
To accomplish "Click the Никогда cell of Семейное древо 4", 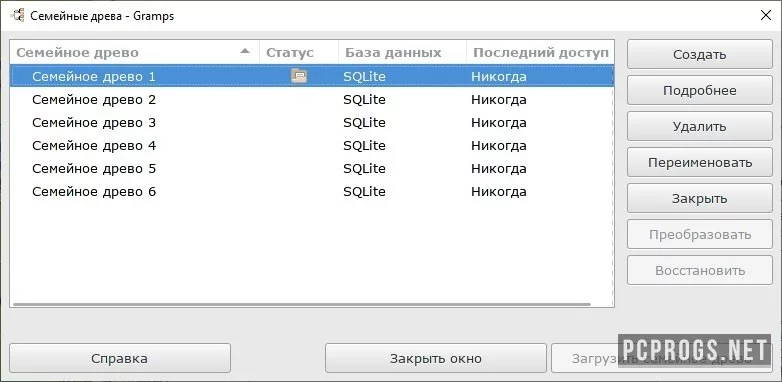I will coord(499,146).
